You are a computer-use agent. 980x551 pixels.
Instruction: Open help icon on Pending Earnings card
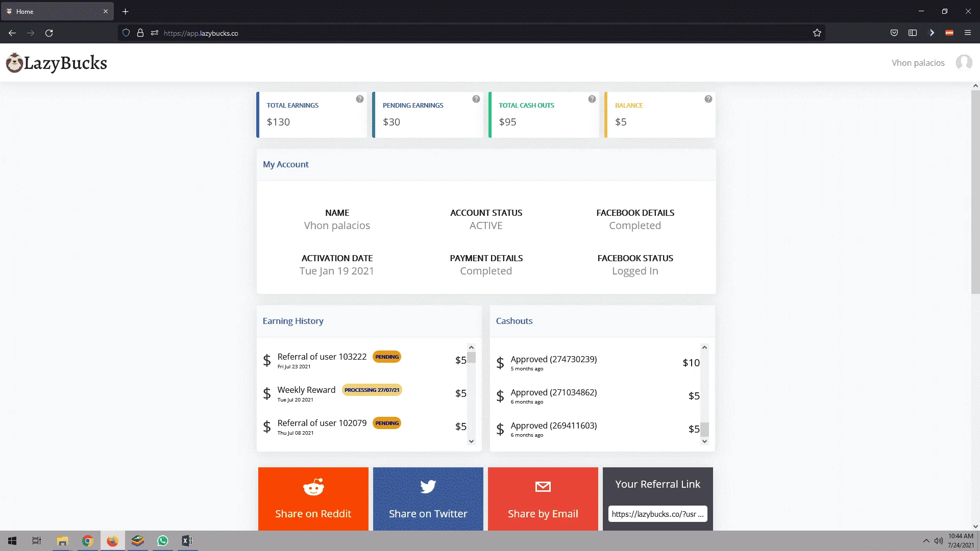point(476,99)
